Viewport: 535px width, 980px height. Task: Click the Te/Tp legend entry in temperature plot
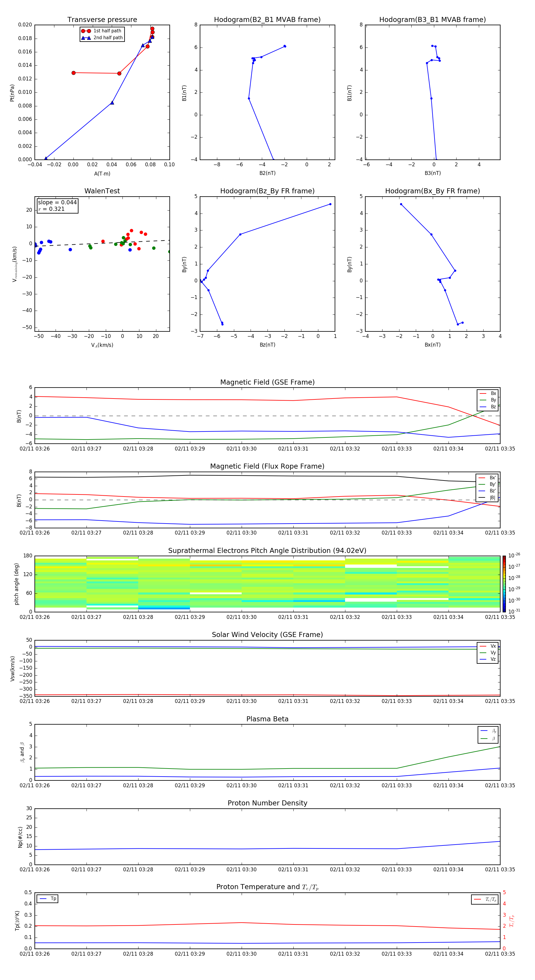tap(485, 899)
